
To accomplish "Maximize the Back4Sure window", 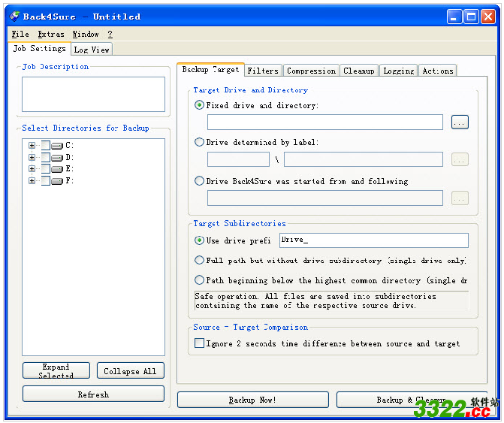I will pos(471,17).
